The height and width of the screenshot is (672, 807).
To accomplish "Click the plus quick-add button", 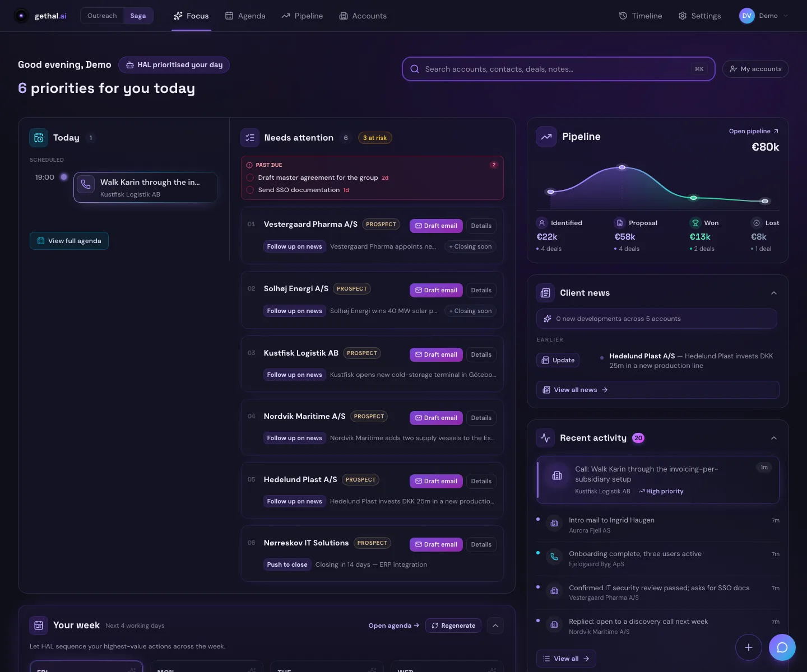I will click(x=749, y=647).
